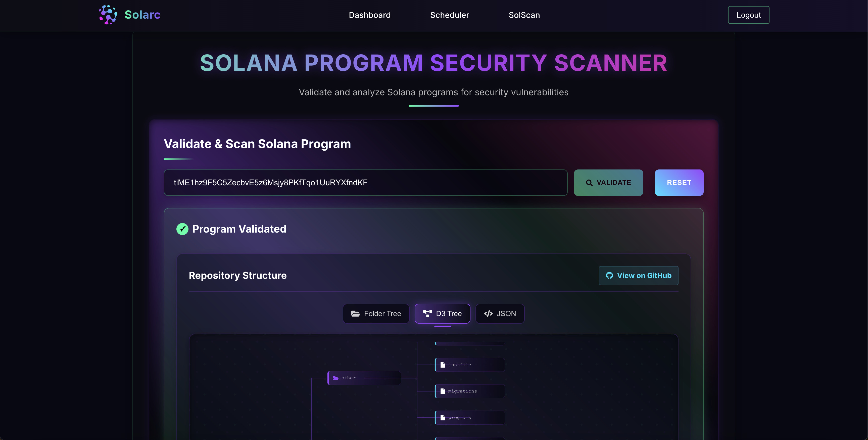Viewport: 868px width, 440px height.
Task: Click the Solarc logo icon
Action: (x=108, y=15)
